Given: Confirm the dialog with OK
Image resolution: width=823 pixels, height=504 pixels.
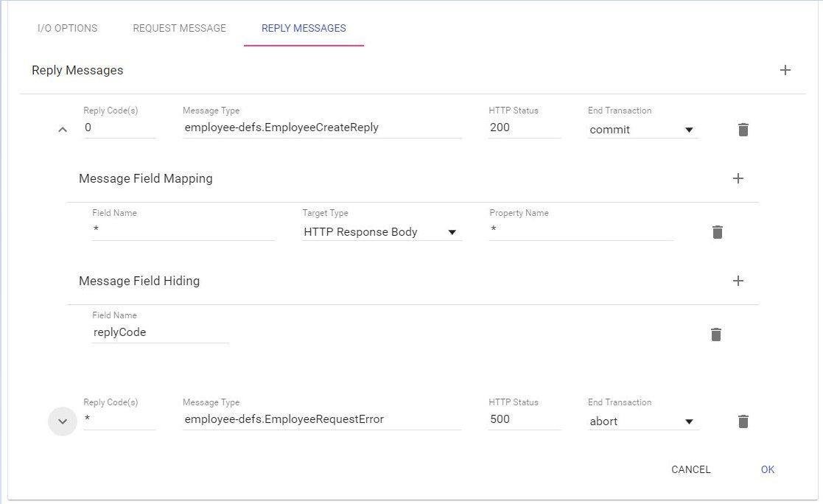Looking at the screenshot, I should pos(767,469).
